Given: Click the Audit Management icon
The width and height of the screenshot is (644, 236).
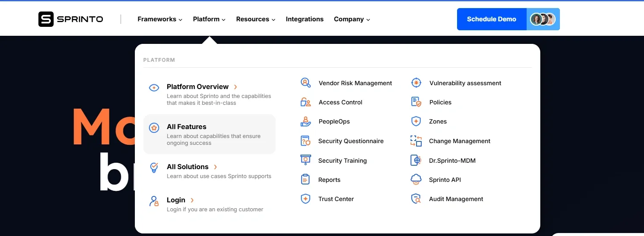Looking at the screenshot, I should coord(416,199).
